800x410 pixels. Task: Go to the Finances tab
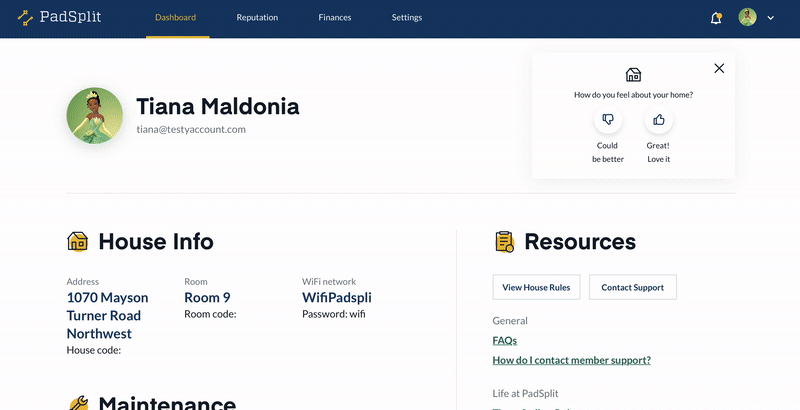(x=335, y=17)
